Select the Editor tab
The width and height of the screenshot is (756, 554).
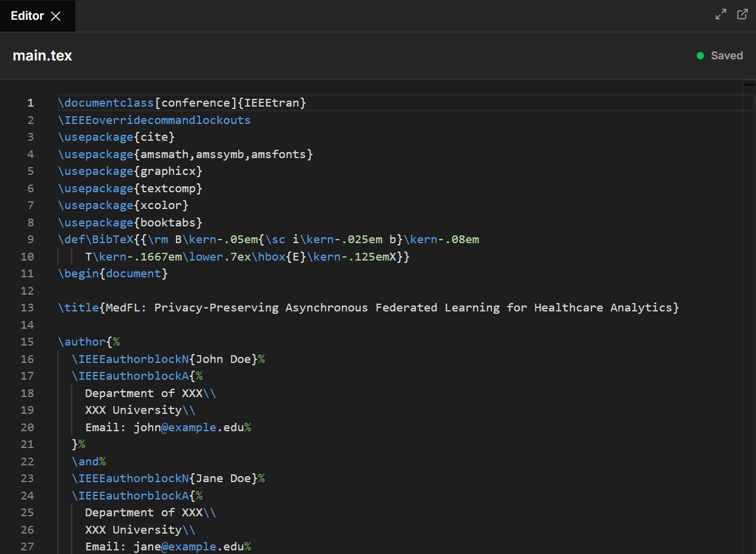27,16
